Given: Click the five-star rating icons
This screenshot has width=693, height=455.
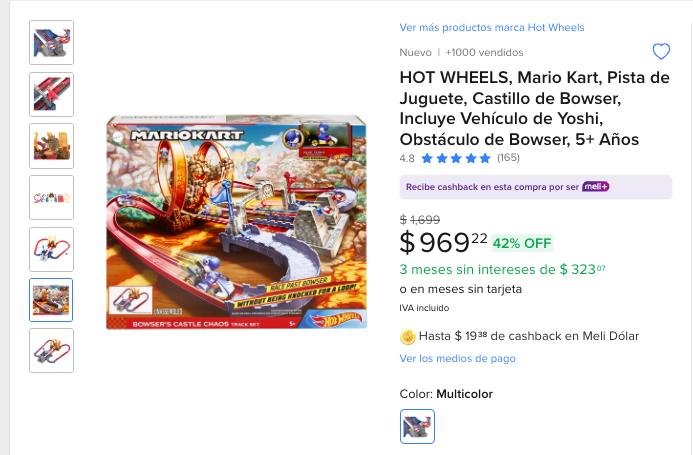Looking at the screenshot, I should pos(456,158).
